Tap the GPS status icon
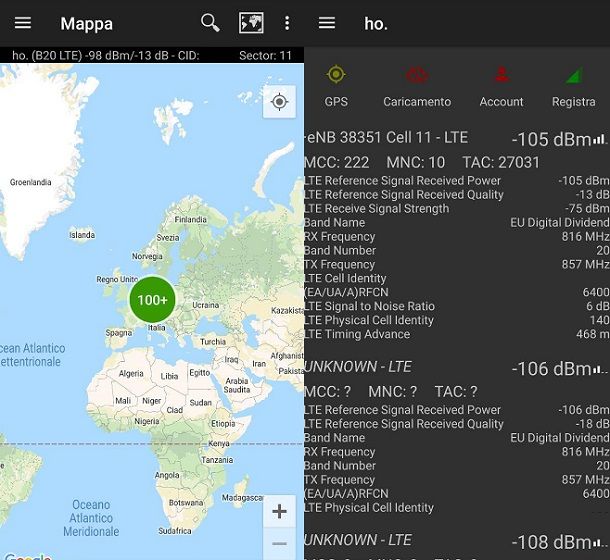Image resolution: width=610 pixels, height=560 pixels. click(x=336, y=74)
